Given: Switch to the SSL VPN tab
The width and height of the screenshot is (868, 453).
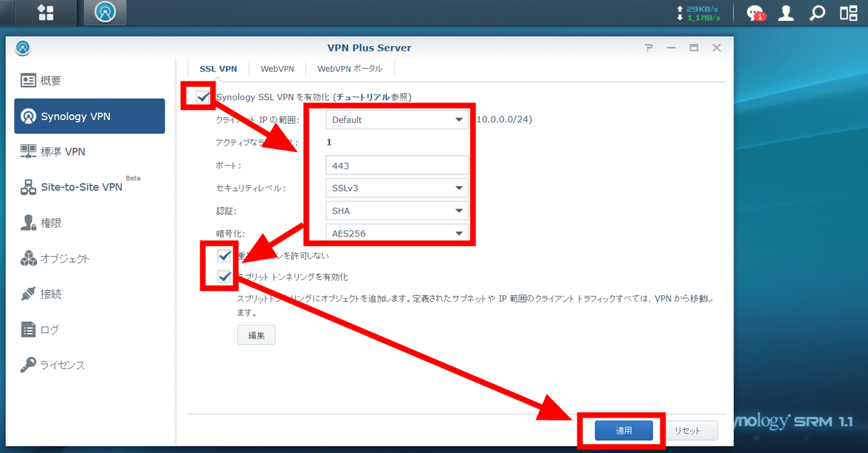Looking at the screenshot, I should tap(218, 69).
